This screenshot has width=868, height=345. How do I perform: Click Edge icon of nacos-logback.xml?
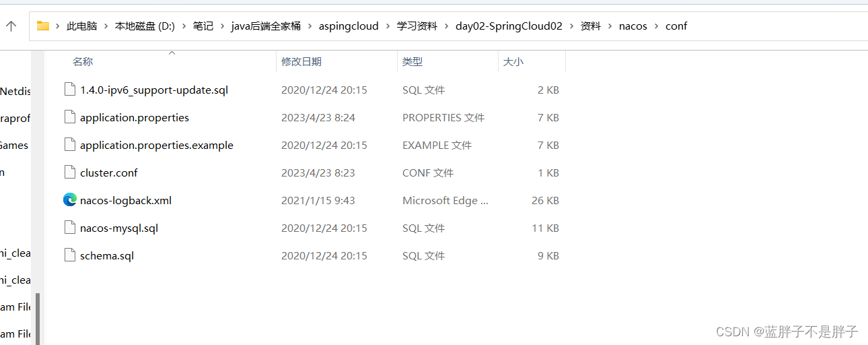(x=69, y=200)
